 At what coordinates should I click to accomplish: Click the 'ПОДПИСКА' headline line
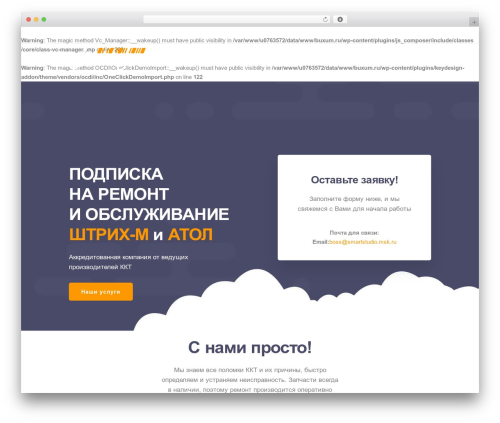click(x=116, y=174)
